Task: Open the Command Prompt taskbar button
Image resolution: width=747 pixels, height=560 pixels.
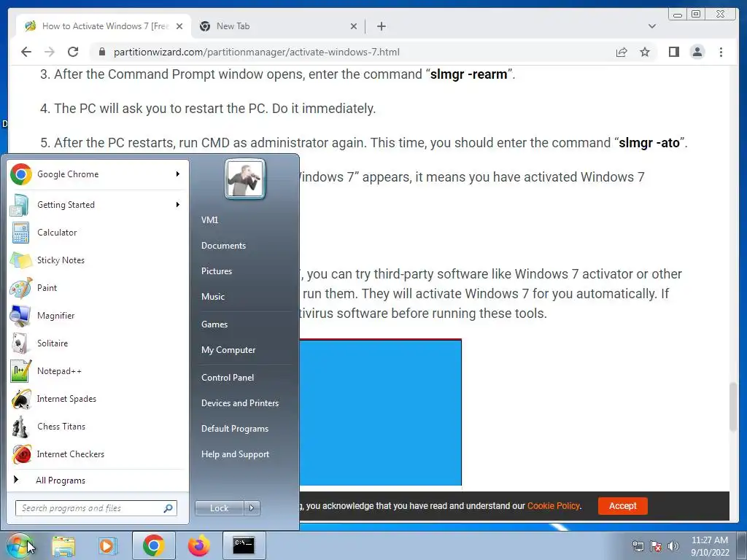Action: (x=244, y=545)
